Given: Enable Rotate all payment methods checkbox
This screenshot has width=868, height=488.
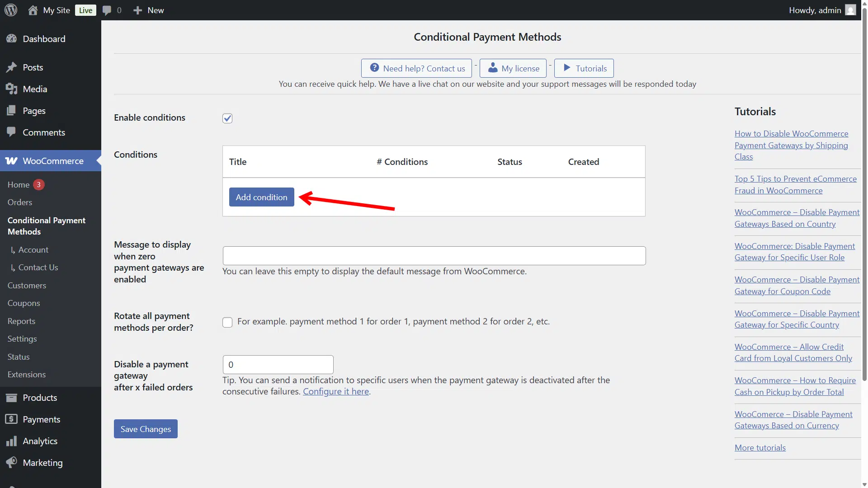Looking at the screenshot, I should tap(227, 322).
